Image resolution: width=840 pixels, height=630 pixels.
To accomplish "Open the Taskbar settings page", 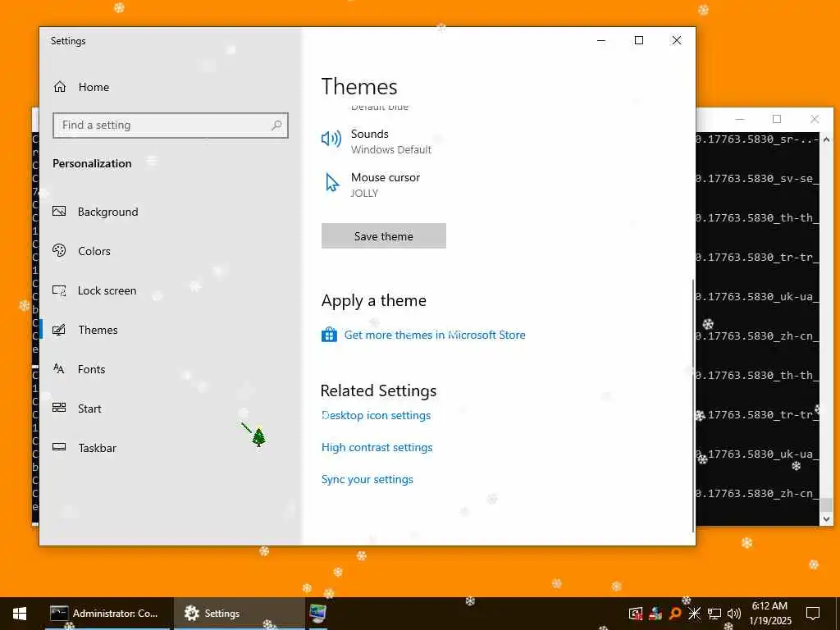I will click(97, 448).
